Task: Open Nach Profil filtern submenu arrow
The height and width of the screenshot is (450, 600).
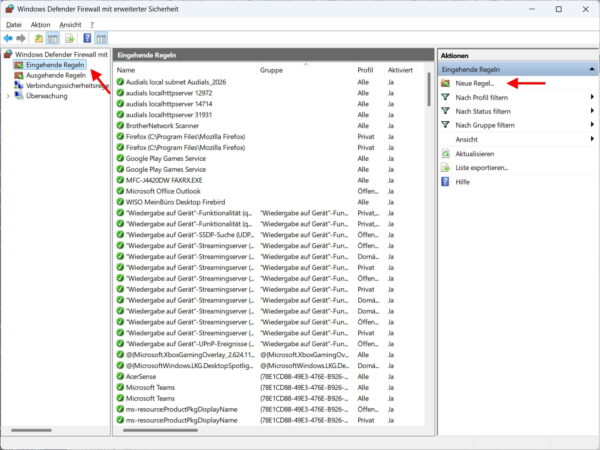Action: pyautogui.click(x=592, y=97)
